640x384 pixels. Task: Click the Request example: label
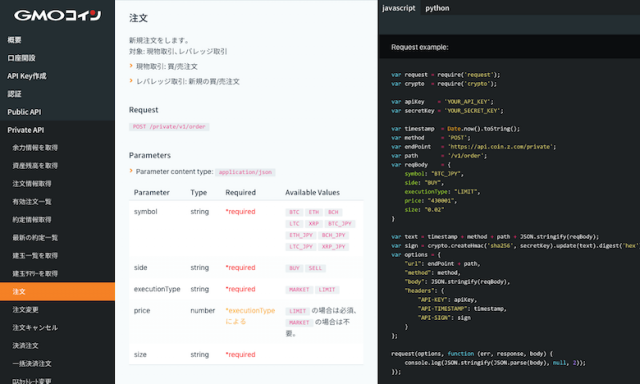[420, 47]
